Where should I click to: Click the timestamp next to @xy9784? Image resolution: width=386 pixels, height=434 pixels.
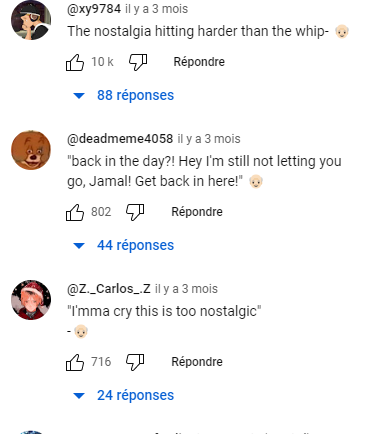(156, 9)
